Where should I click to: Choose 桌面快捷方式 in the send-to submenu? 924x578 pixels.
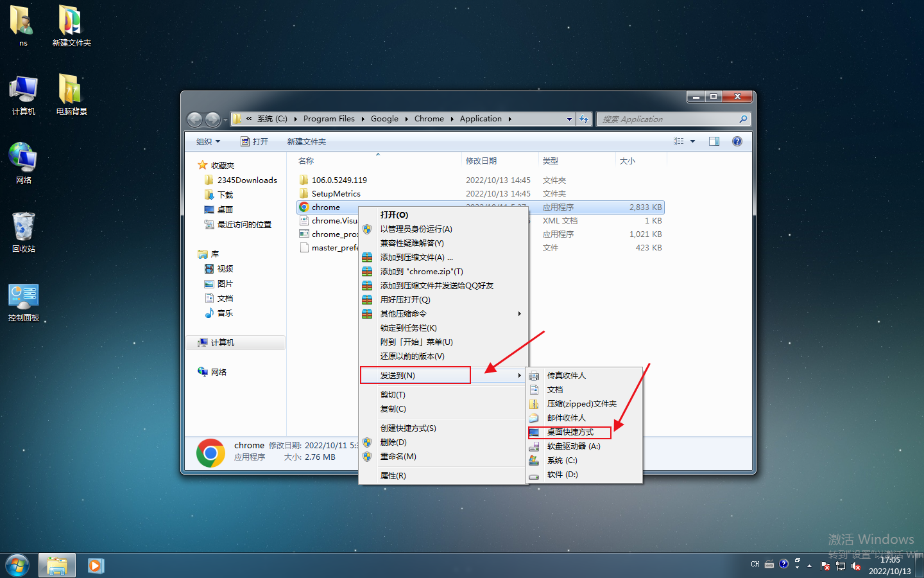pyautogui.click(x=569, y=432)
